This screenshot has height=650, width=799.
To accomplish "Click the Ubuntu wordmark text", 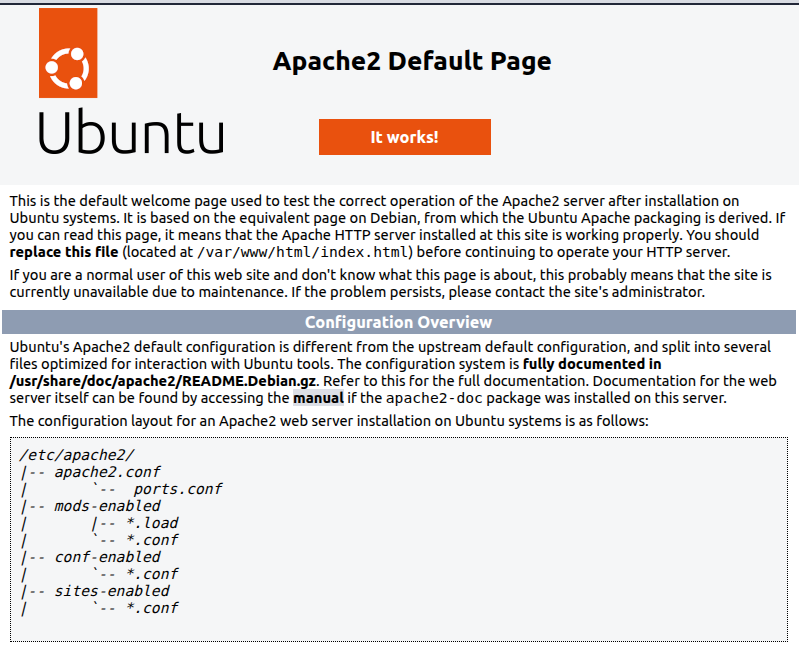I will 130,132.
